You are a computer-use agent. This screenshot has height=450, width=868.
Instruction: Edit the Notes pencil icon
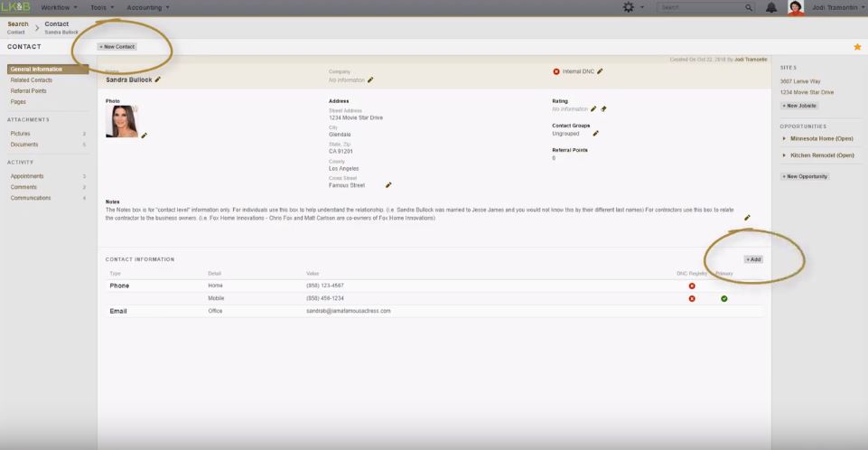point(747,218)
